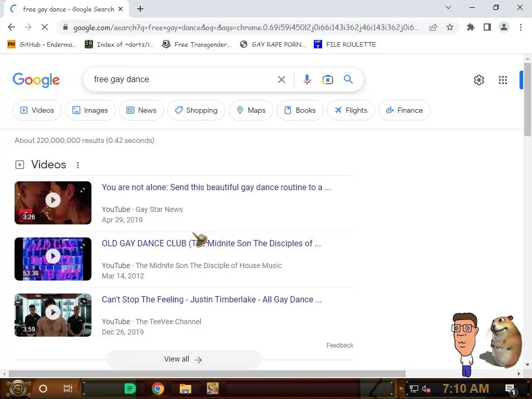Viewport: 532px width, 399px height.
Task: Clear the search box text
Action: click(281, 79)
